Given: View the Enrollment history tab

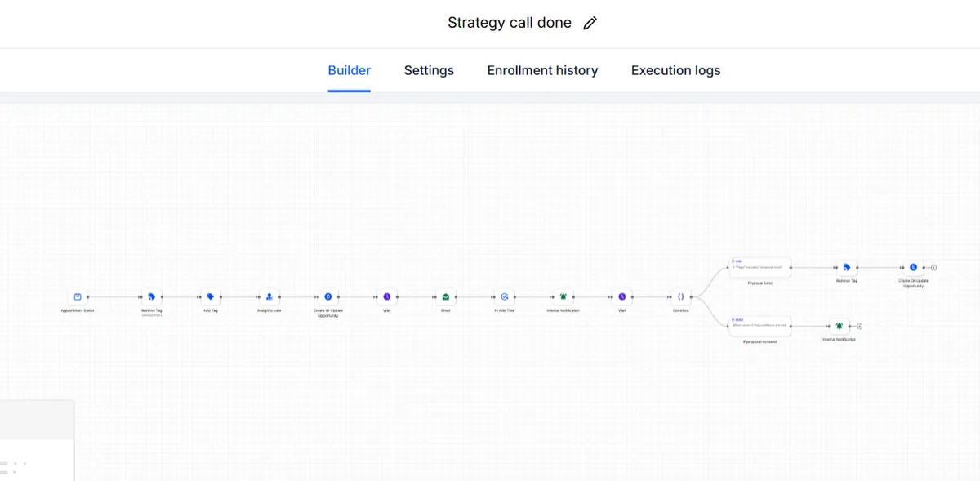Looking at the screenshot, I should 542,70.
